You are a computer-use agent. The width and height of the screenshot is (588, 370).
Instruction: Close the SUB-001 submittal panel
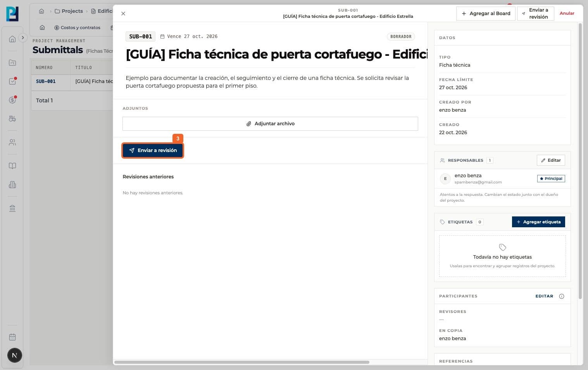(x=123, y=14)
